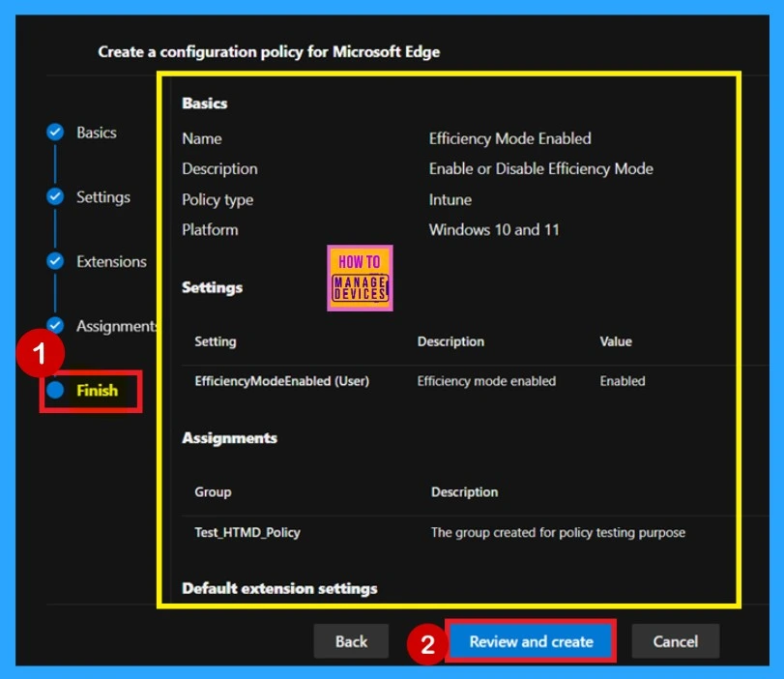
Task: Click the Back button
Action: coord(351,641)
